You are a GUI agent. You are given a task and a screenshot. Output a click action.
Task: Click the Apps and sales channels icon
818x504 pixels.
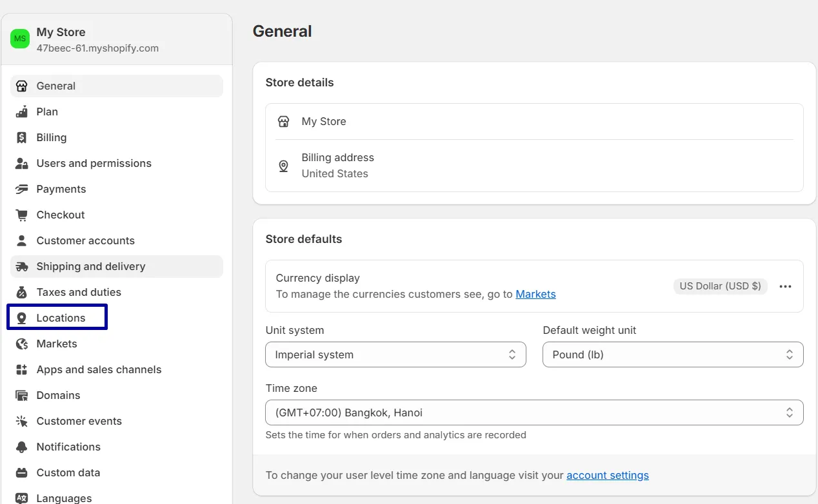point(22,369)
